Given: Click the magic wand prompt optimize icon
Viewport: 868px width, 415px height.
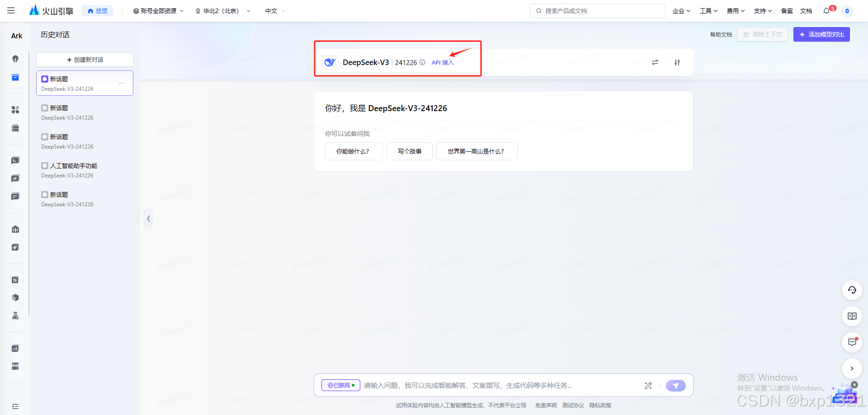Looking at the screenshot, I should (x=648, y=386).
